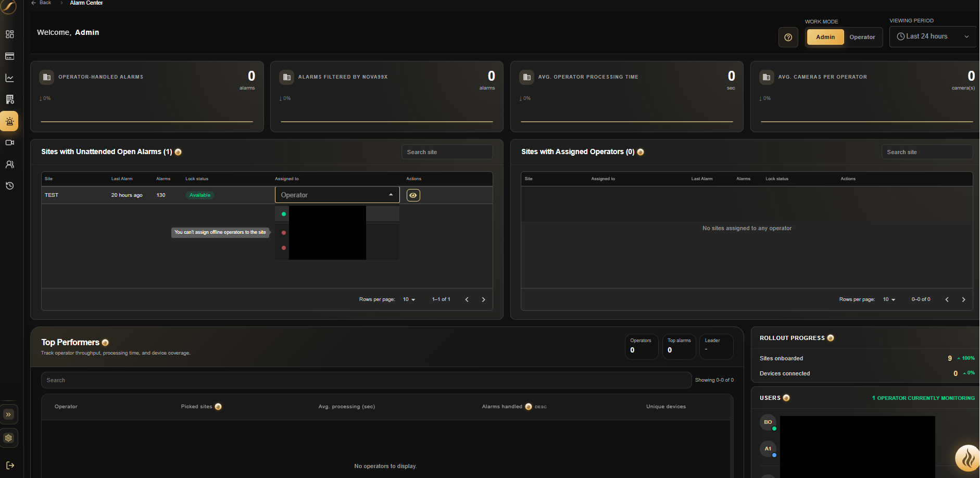Screen dimensions: 980x478
Task: Click info icon beside Top Performers
Action: pyautogui.click(x=105, y=343)
